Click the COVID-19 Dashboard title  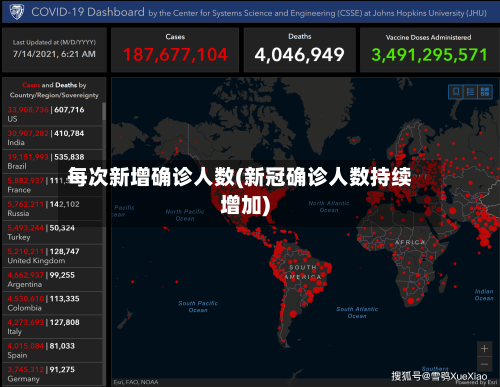(x=88, y=12)
